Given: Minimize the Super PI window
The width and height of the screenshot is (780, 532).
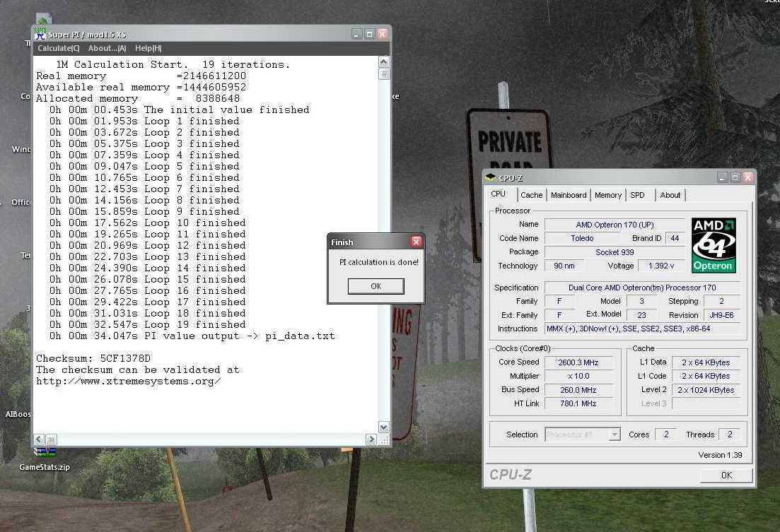Looking at the screenshot, I should coord(356,34).
